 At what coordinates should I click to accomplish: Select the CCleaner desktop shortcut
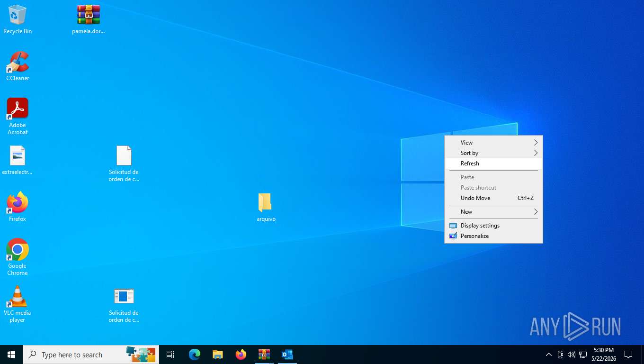18,66
